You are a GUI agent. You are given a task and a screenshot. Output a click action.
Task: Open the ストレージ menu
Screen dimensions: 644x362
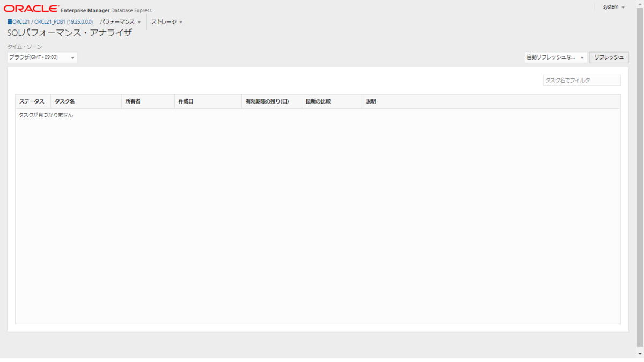point(165,22)
